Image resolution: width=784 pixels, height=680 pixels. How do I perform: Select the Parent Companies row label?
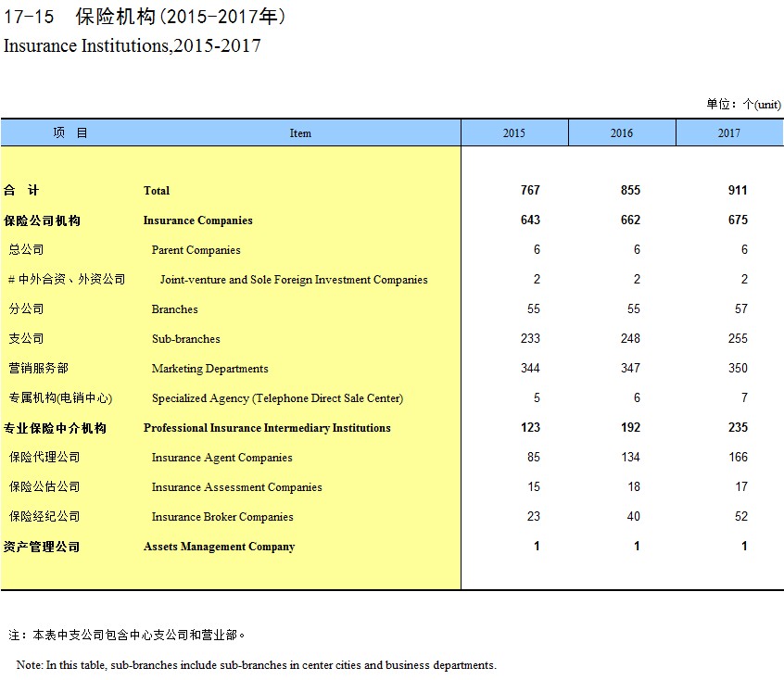pos(196,250)
